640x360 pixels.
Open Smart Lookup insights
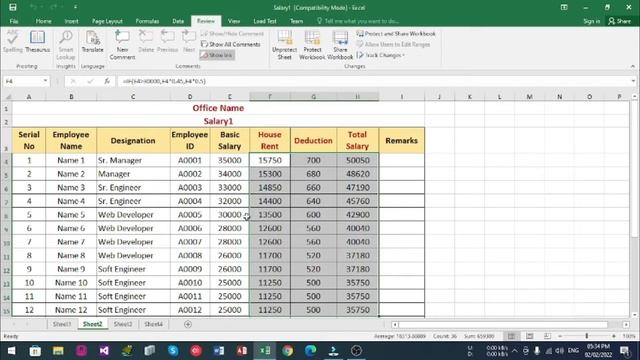(x=66, y=45)
